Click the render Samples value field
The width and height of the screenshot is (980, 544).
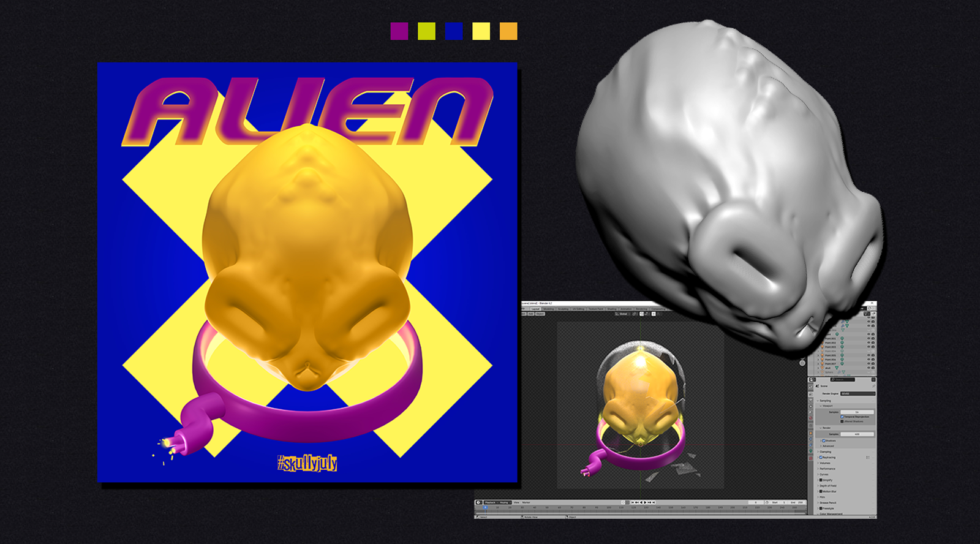point(858,434)
